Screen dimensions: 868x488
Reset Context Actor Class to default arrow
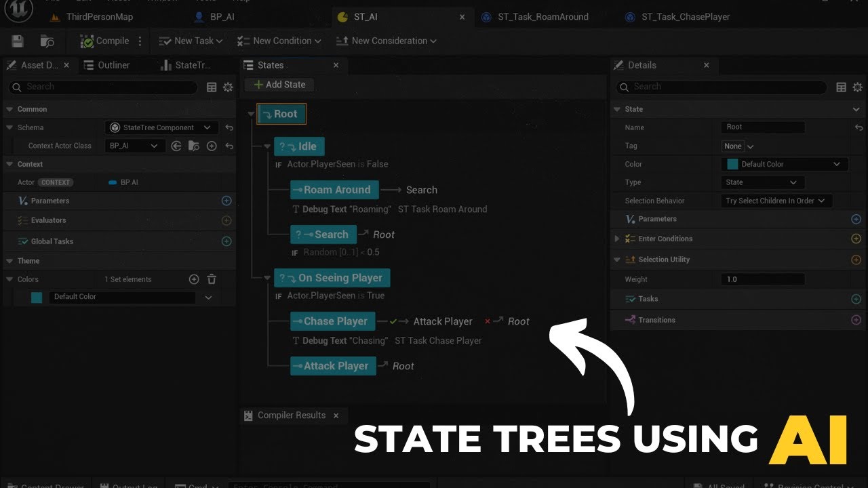click(229, 146)
